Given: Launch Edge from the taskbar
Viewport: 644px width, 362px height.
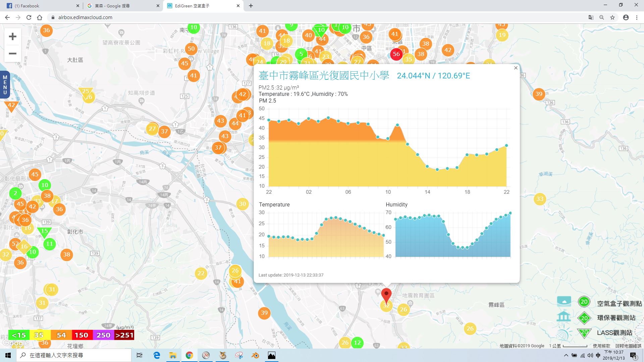Looking at the screenshot, I should point(157,355).
